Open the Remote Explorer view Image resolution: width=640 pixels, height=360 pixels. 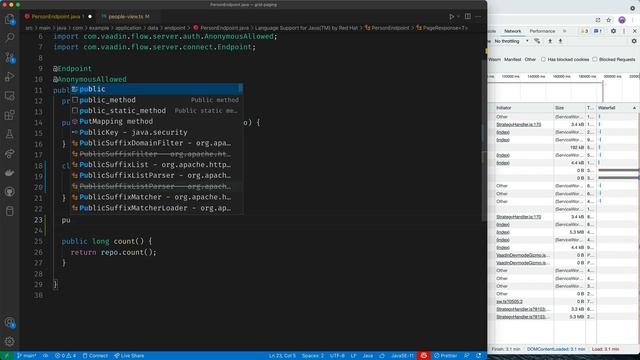click(x=9, y=96)
